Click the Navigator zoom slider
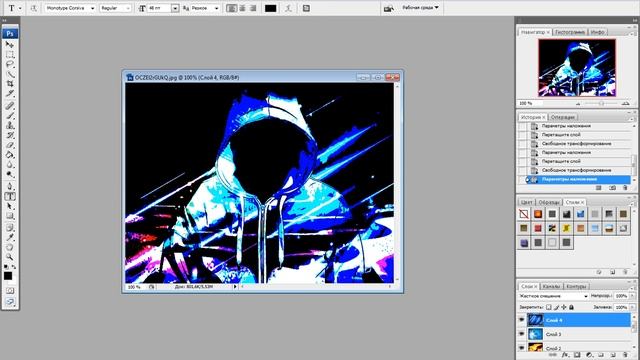640x360 pixels. tap(601, 104)
